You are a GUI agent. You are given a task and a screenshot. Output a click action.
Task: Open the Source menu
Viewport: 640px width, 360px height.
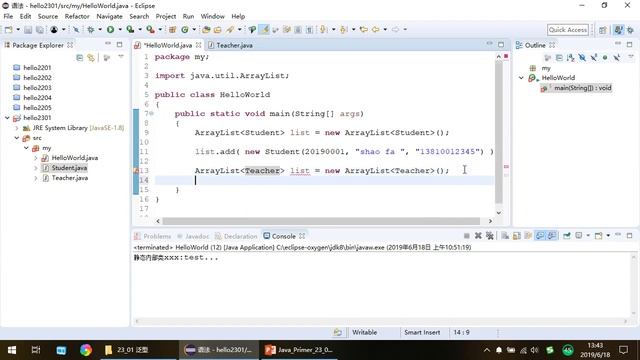(x=48, y=16)
